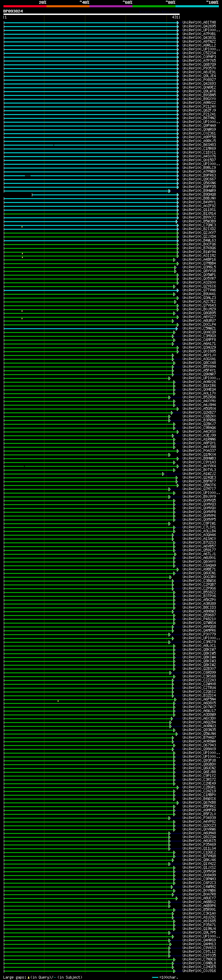The height and width of the screenshot is (980, 222).
Task: Click the orange ~40% identity legend bar
Action: [x=68, y=6]
